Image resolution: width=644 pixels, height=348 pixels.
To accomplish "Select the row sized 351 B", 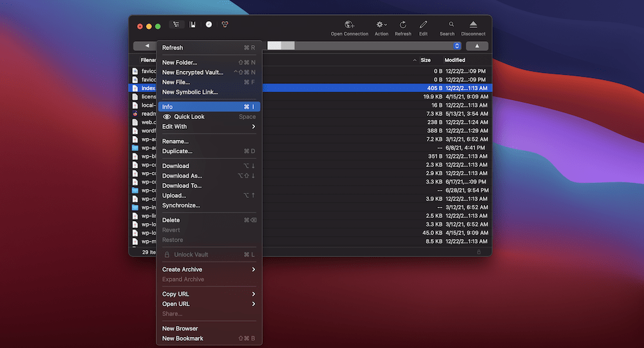I will tap(310, 156).
